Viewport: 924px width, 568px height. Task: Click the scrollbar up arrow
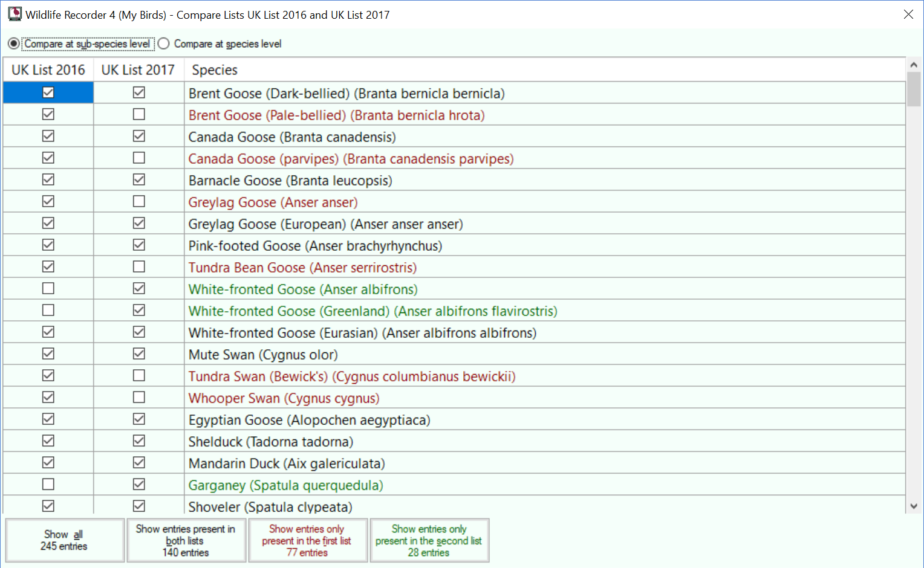914,65
